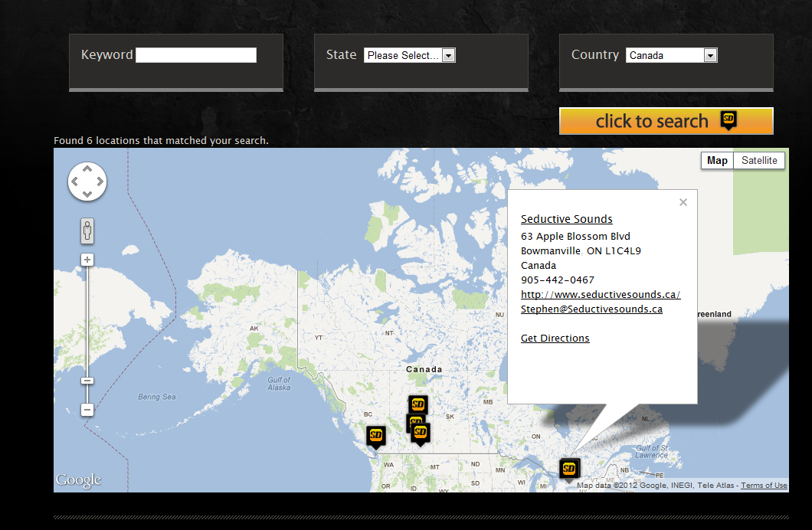Select the SD dealer marker in British Columbia

click(376, 436)
